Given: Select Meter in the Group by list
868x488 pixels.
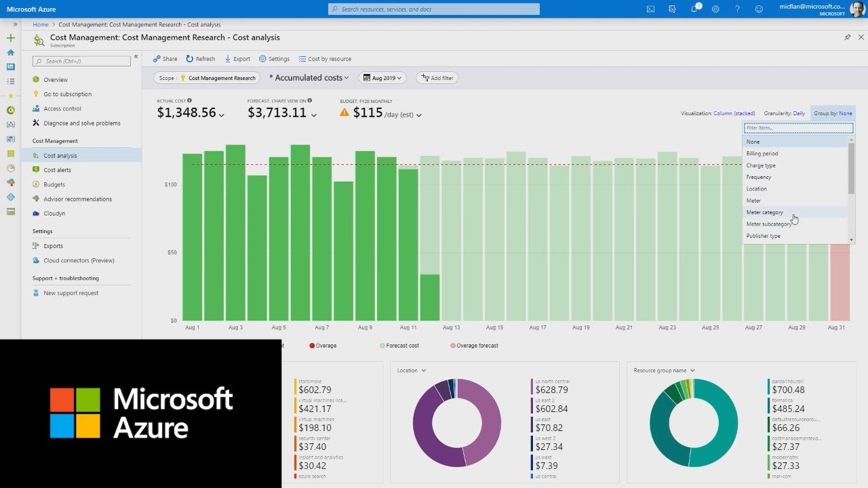Looking at the screenshot, I should [x=795, y=201].
